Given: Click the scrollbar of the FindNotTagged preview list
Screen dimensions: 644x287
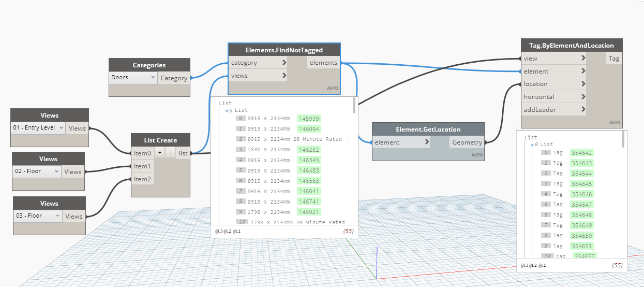Looking at the screenshot, I should tap(354, 105).
